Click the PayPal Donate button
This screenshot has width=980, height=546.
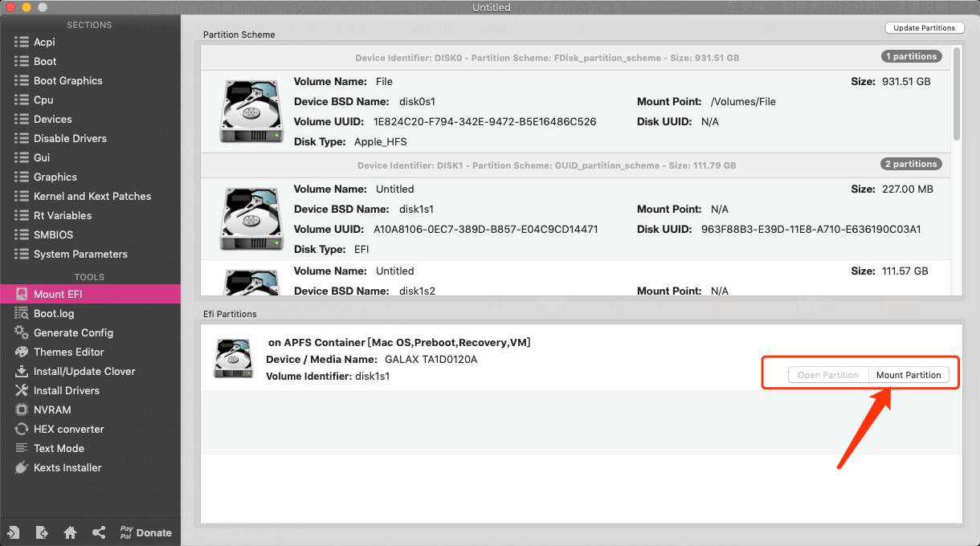145,532
